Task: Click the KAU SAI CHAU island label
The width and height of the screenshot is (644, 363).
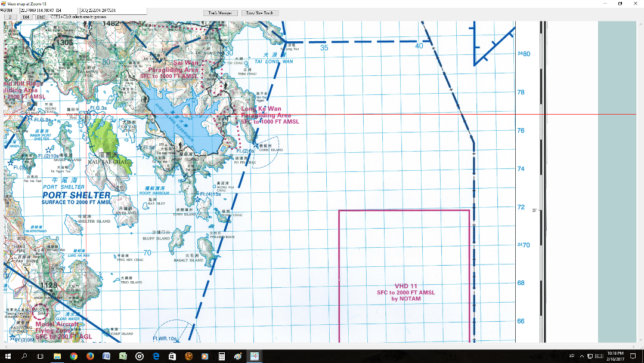Action: coord(109,162)
